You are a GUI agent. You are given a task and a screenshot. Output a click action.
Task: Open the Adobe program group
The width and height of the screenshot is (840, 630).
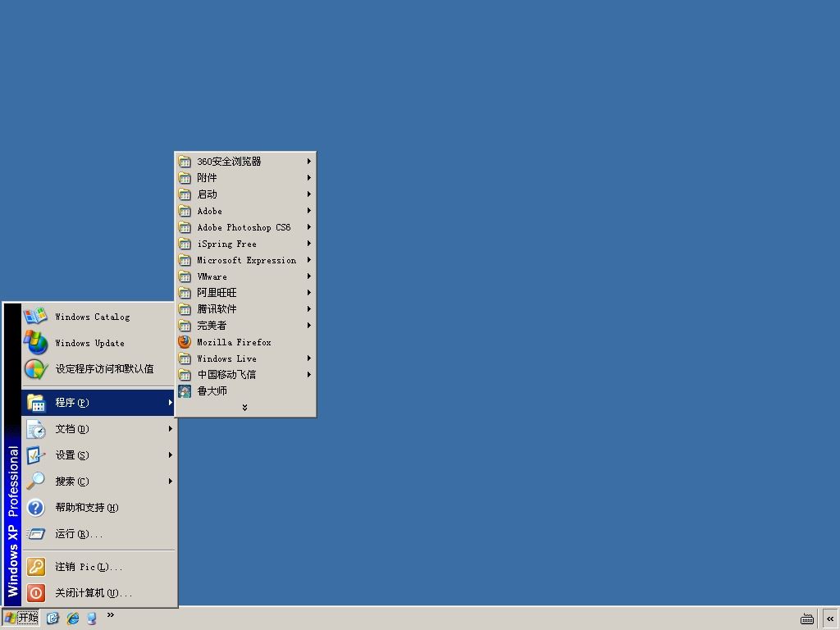(245, 211)
